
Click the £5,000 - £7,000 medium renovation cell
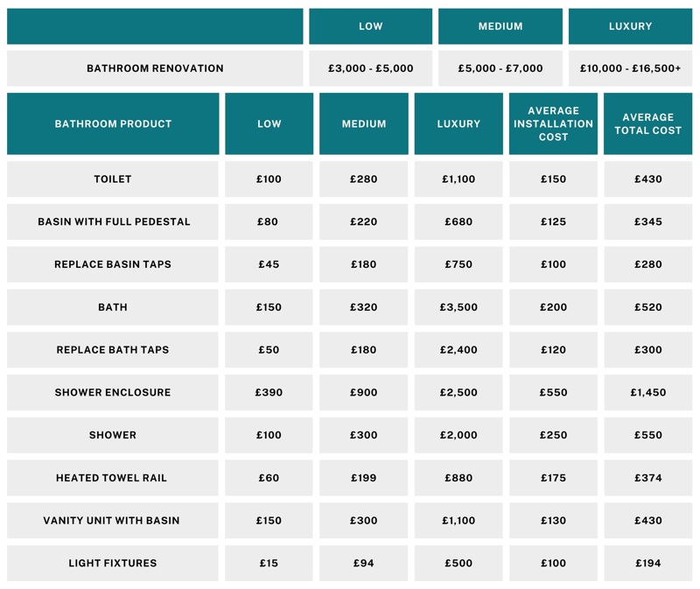click(x=500, y=68)
